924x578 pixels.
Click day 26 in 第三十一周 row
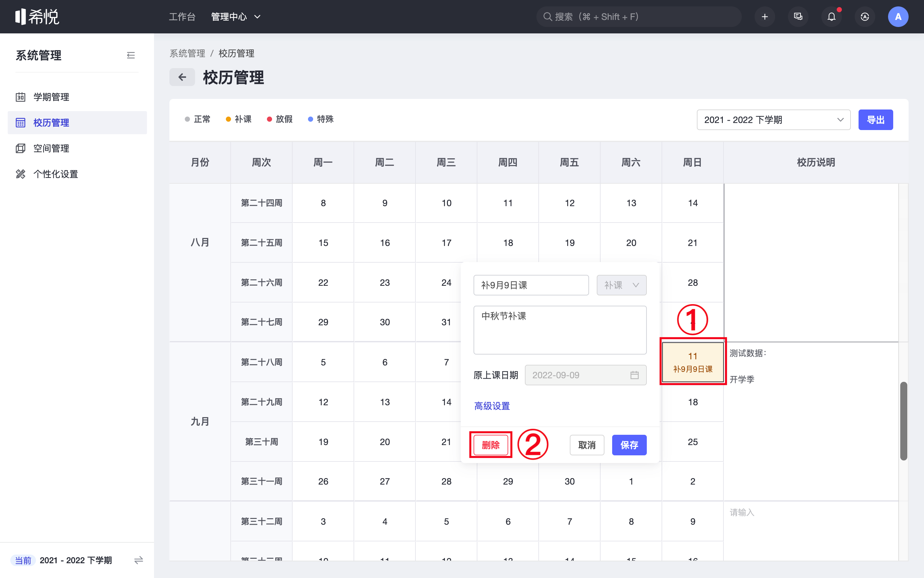coord(323,481)
